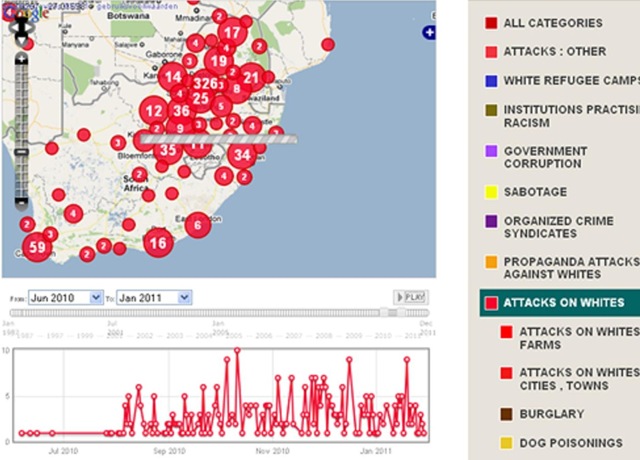Select the 19 incident cluster marker
This screenshot has height=460, width=640.
click(x=219, y=61)
